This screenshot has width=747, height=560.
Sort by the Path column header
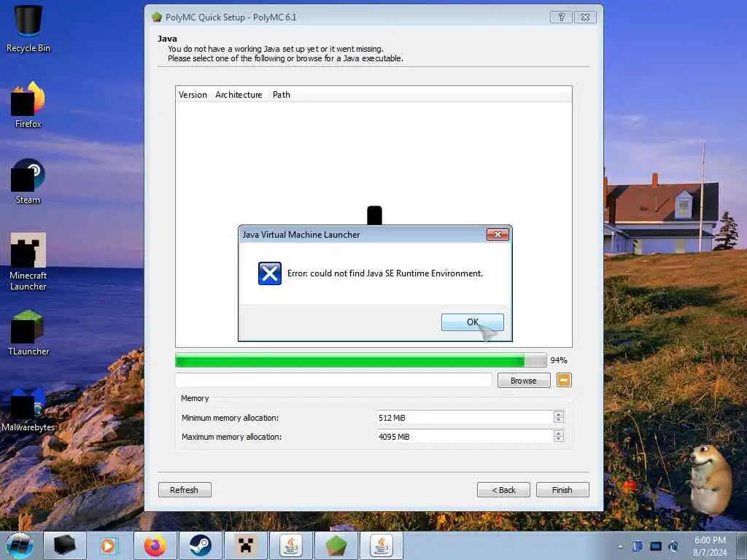pyautogui.click(x=282, y=95)
